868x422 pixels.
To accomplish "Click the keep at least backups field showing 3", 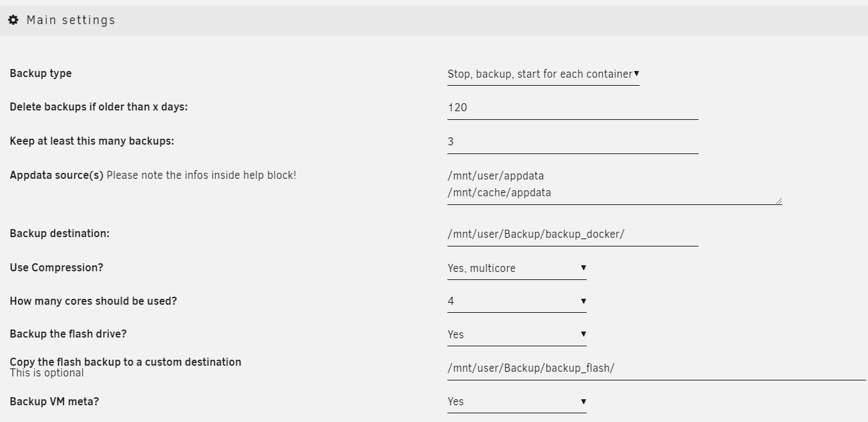I will 573,142.
